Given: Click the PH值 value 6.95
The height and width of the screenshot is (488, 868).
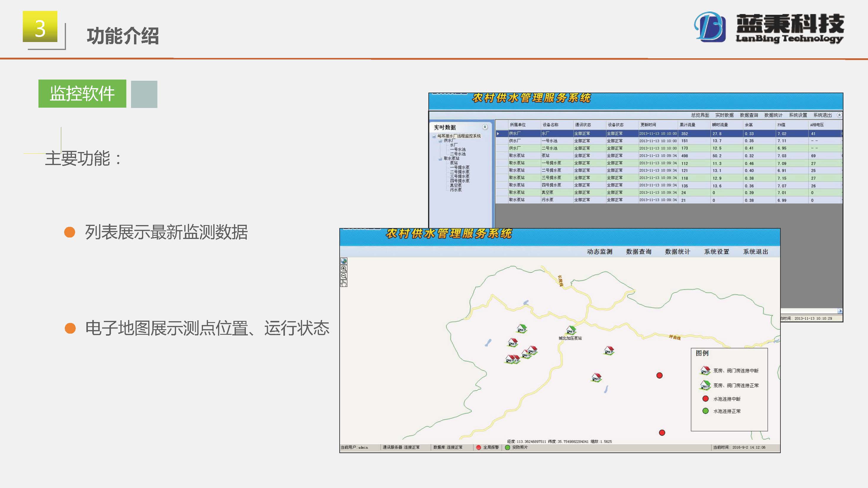Looking at the screenshot, I should point(782,148).
